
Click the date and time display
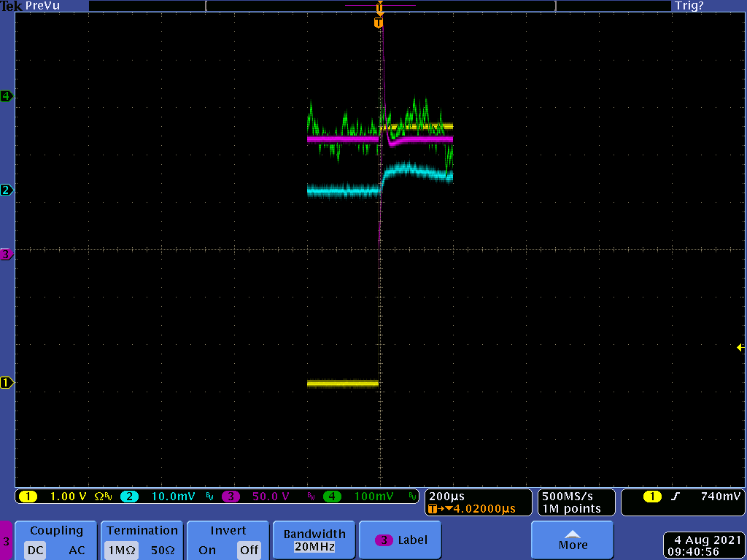click(x=703, y=545)
